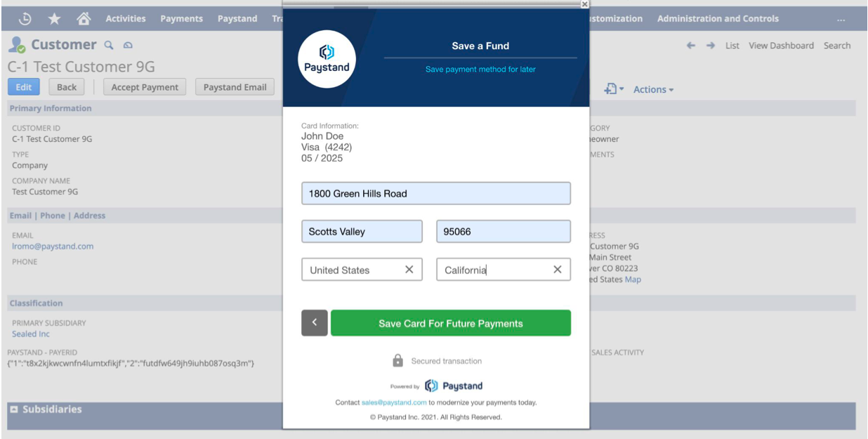The height and width of the screenshot is (439, 868).
Task: Click the secured transaction lock icon
Action: (397, 360)
